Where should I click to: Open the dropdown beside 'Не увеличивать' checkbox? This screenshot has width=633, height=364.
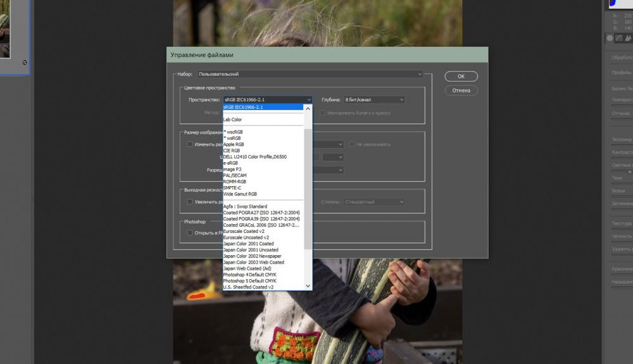click(328, 144)
